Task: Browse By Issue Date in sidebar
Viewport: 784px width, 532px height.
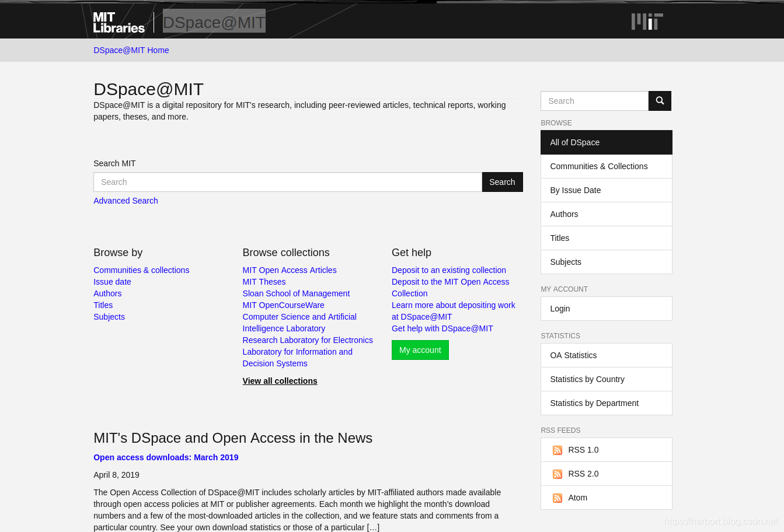Action: point(607,190)
